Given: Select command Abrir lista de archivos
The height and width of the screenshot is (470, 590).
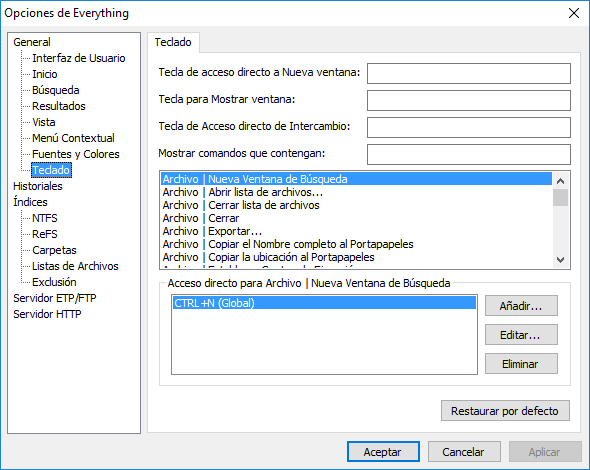Looking at the screenshot, I should [356, 192].
